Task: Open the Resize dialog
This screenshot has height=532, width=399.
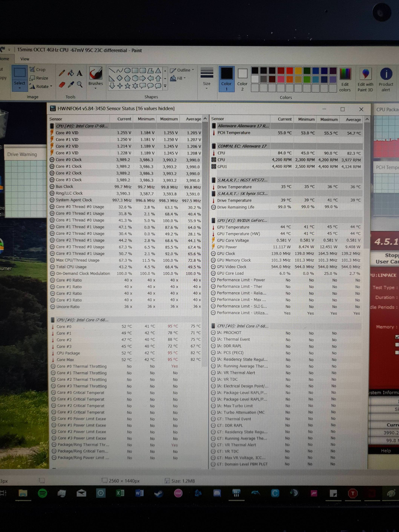Action: pyautogui.click(x=39, y=78)
